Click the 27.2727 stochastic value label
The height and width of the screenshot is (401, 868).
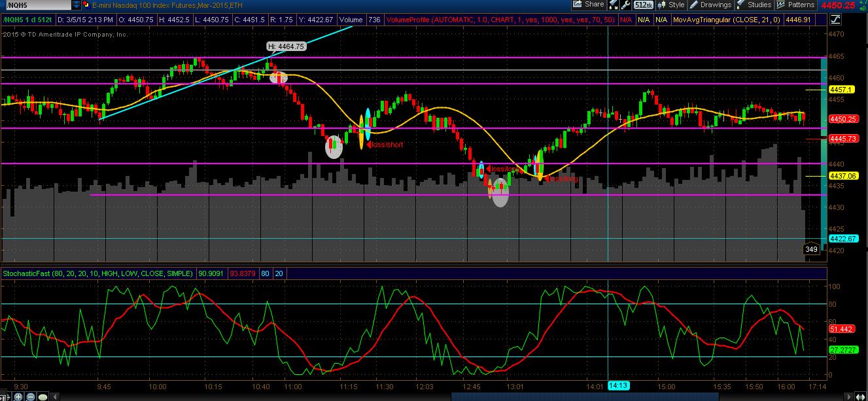[x=843, y=350]
